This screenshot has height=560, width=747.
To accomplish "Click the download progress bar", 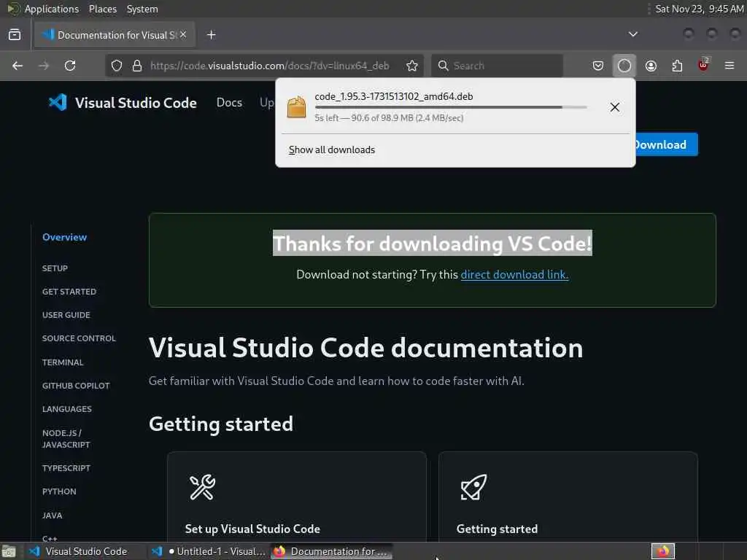I will coord(451,107).
